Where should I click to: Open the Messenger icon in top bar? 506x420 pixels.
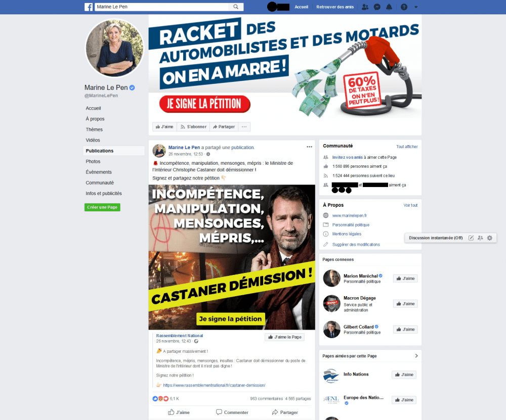pyautogui.click(x=377, y=7)
